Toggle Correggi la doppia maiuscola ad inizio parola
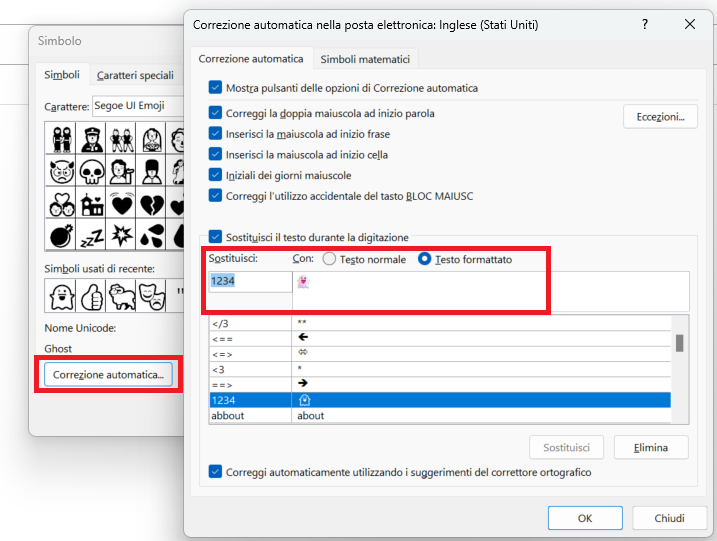Viewport: 717px width, 541px height. click(x=215, y=113)
